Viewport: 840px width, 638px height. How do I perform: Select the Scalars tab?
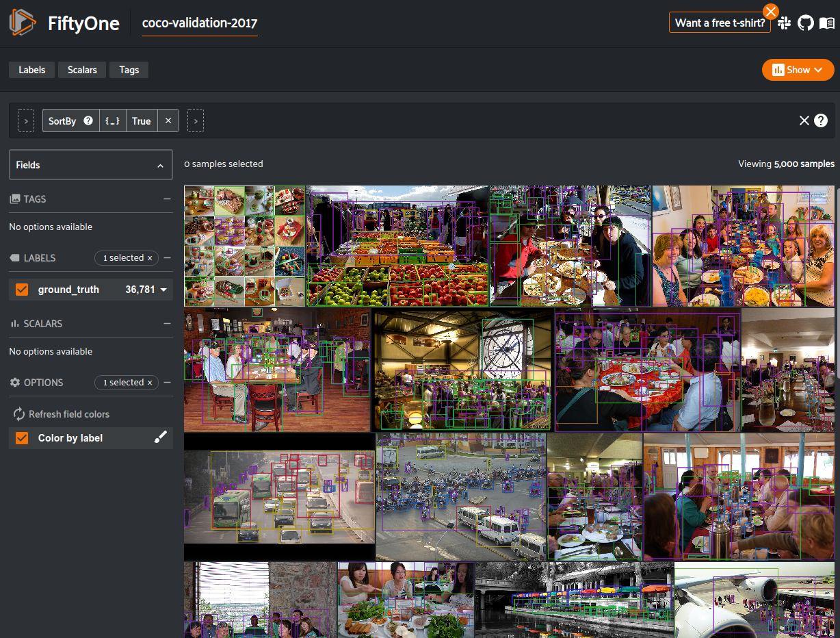click(x=82, y=70)
